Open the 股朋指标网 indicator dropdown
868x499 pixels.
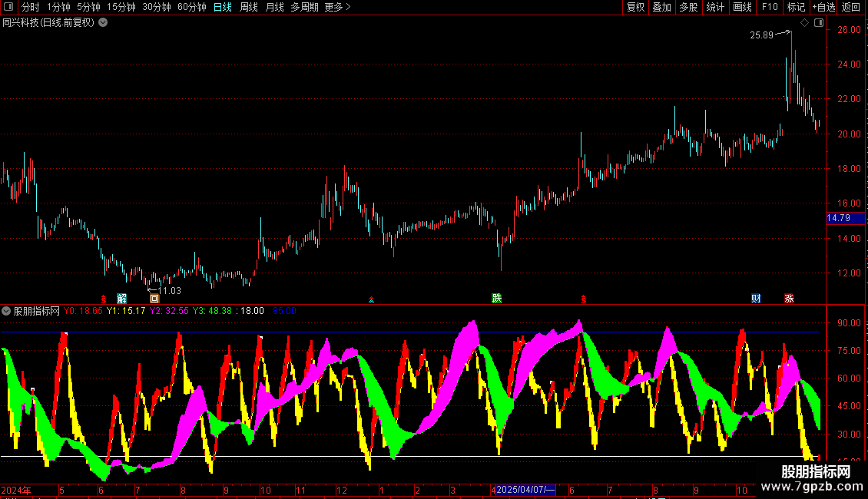pos(7,311)
